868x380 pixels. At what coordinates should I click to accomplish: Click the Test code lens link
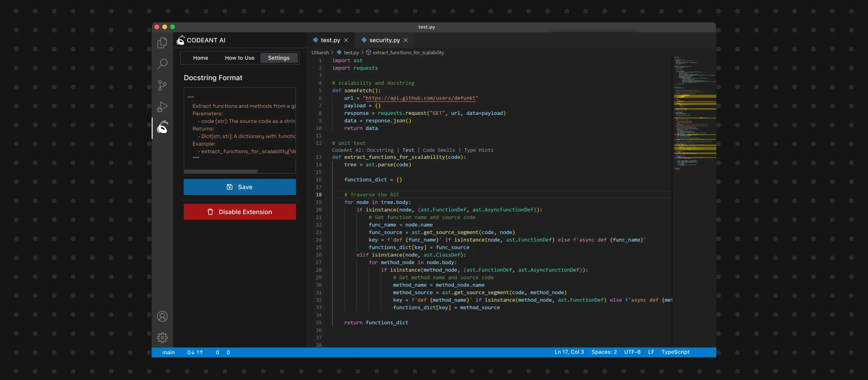click(x=408, y=150)
